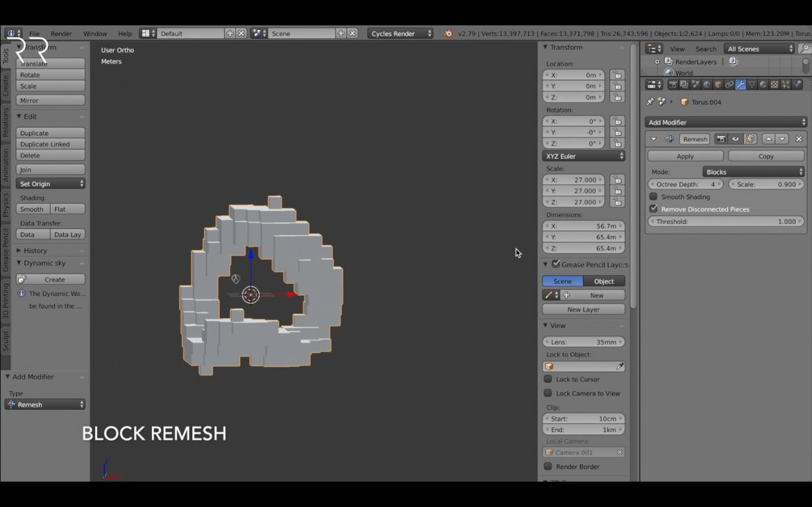Disable Remove Disconnected Pieces checkbox
The width and height of the screenshot is (812, 507).
tap(653, 209)
